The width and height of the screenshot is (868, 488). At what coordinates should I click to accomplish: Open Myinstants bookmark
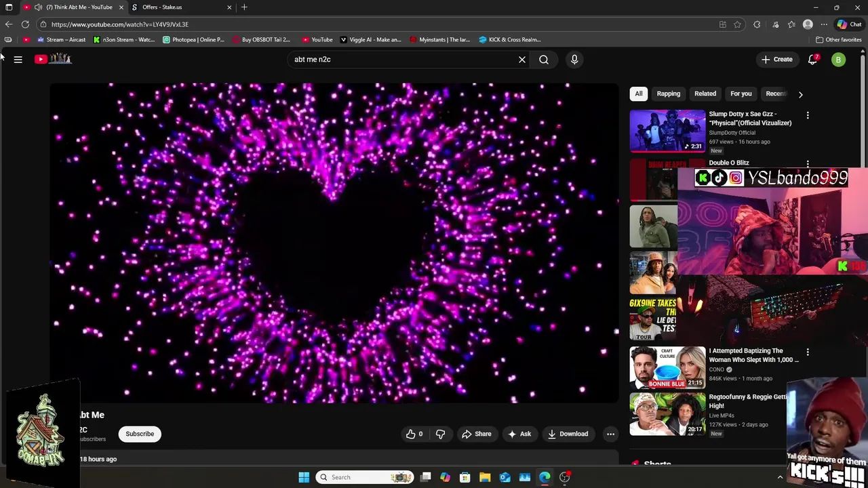click(x=440, y=39)
